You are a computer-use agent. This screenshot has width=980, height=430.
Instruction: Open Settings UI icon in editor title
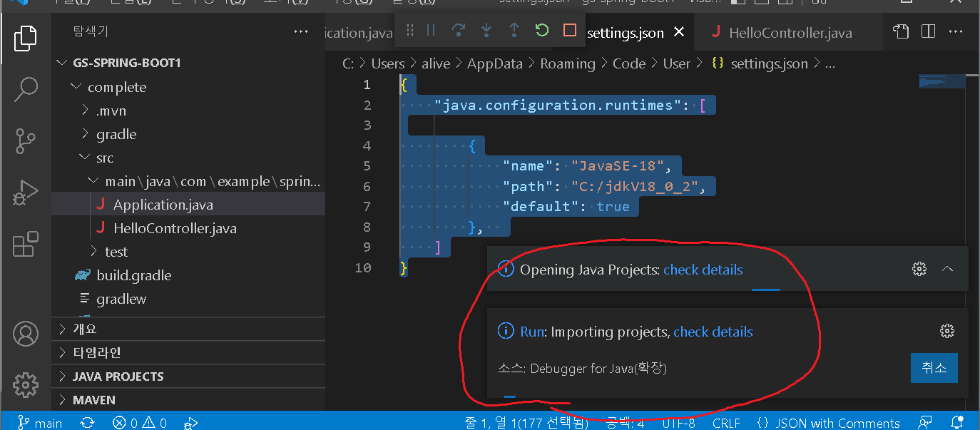pos(901,31)
